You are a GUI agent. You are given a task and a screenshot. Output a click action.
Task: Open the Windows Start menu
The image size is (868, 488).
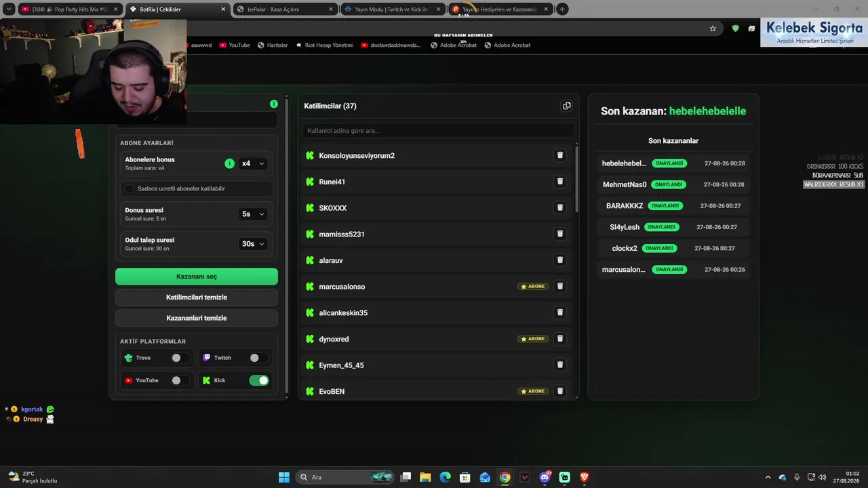[x=284, y=477]
